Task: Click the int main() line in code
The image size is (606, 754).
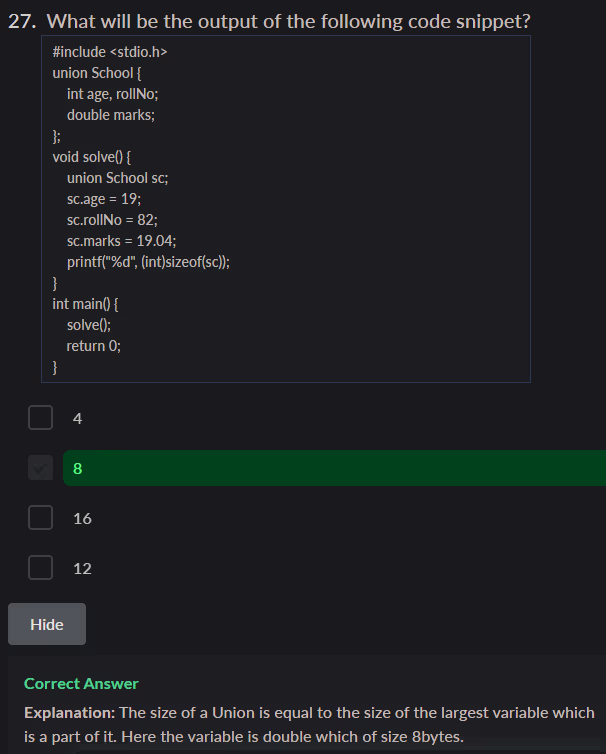Action: pyautogui.click(x=86, y=303)
